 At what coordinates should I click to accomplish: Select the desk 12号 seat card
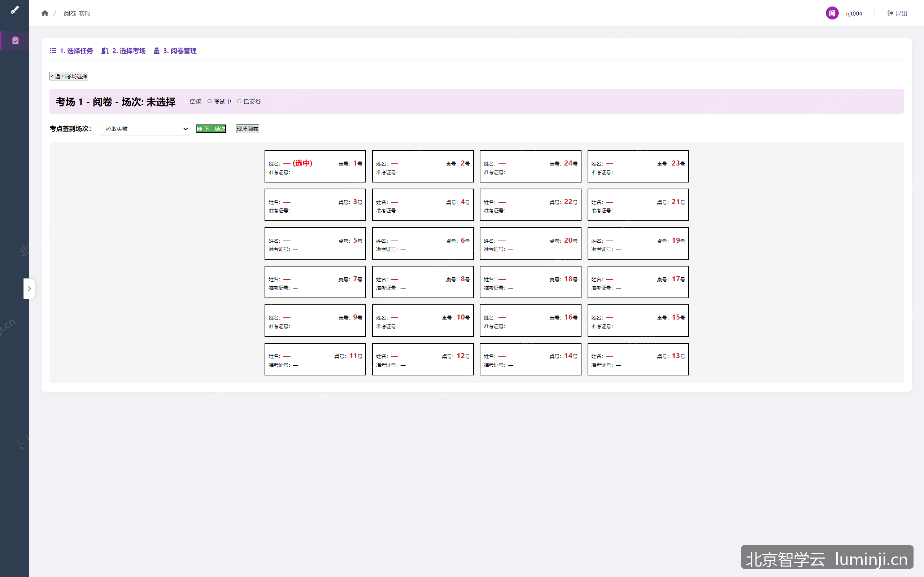tap(423, 359)
